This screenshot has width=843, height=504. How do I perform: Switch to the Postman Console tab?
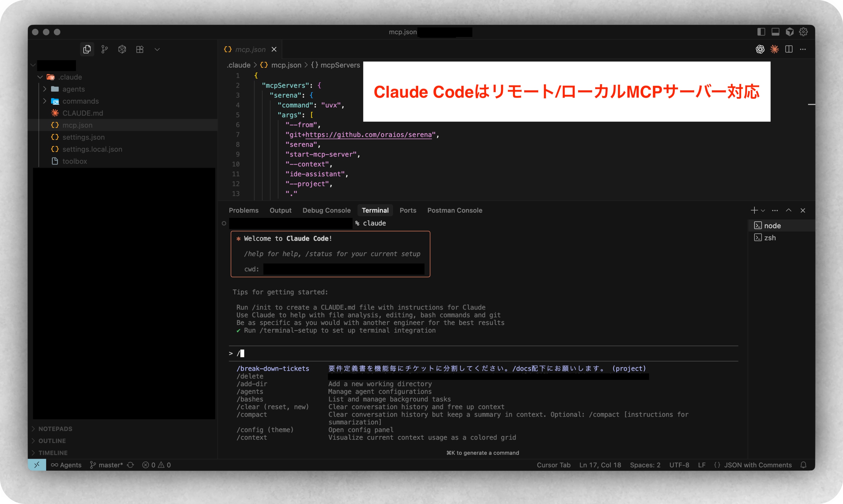pos(454,210)
